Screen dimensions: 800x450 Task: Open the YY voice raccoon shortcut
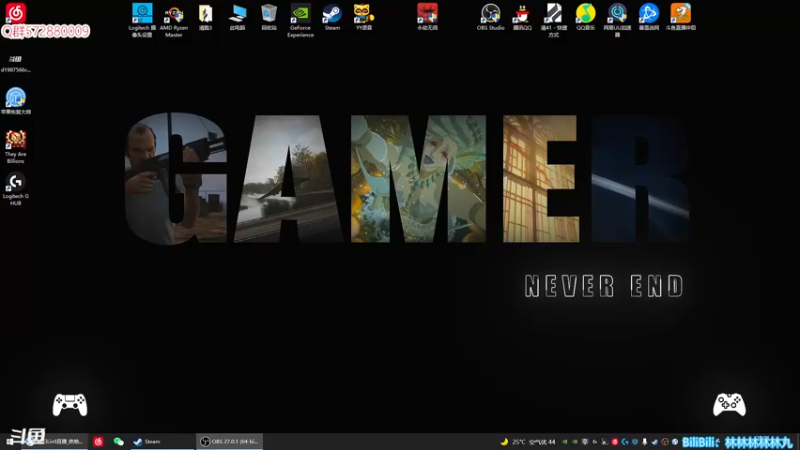pyautogui.click(x=364, y=17)
